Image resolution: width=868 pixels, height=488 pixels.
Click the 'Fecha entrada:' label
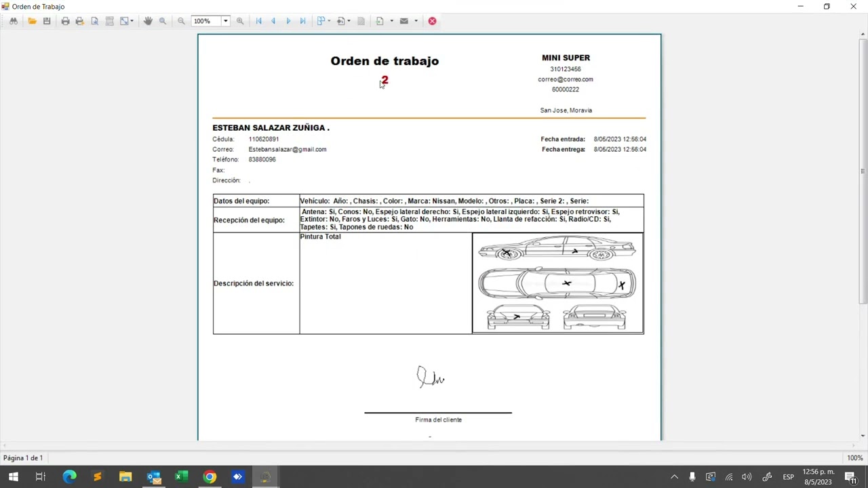[x=563, y=139]
